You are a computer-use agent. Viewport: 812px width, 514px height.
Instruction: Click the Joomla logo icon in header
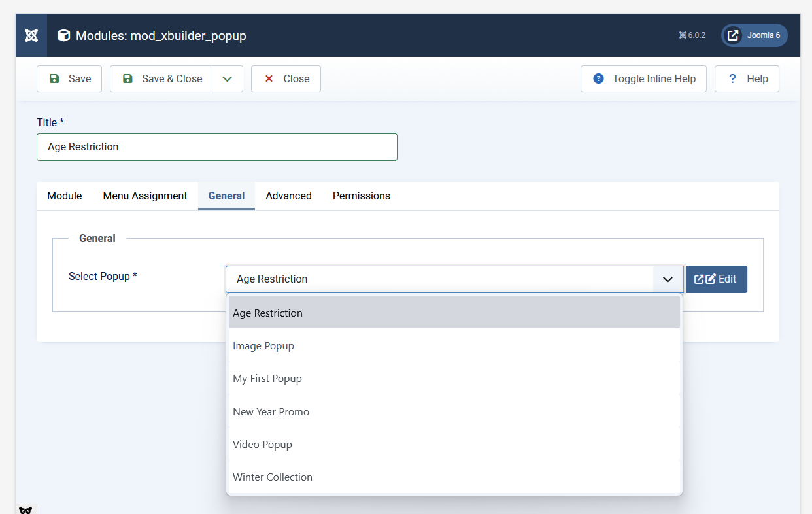coord(31,35)
